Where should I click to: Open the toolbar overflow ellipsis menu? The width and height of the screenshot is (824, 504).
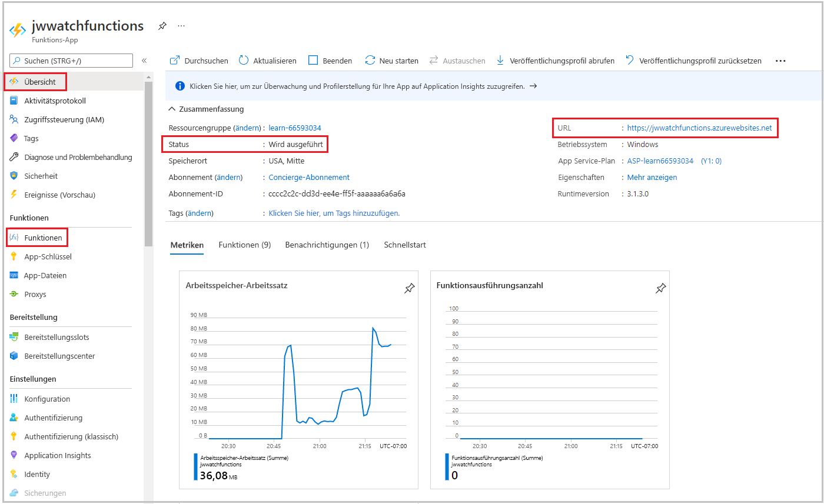pyautogui.click(x=780, y=61)
